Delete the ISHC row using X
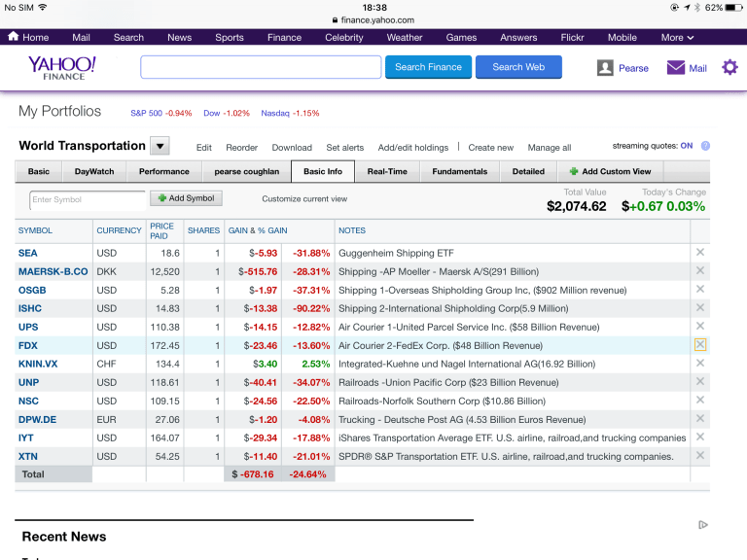This screenshot has height=560, width=747. coord(700,307)
